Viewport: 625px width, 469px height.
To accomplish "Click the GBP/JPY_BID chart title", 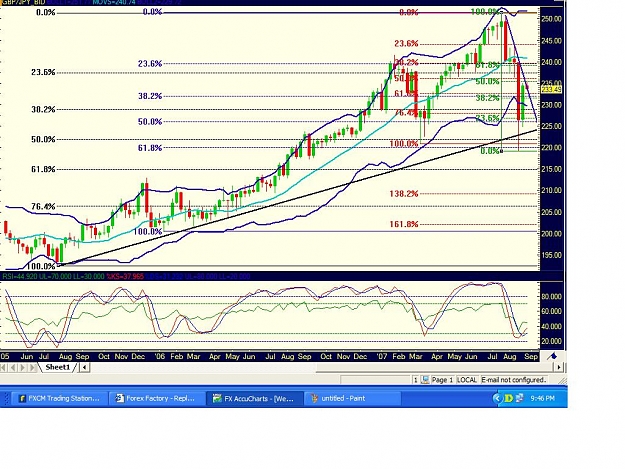I will click(24, 2).
